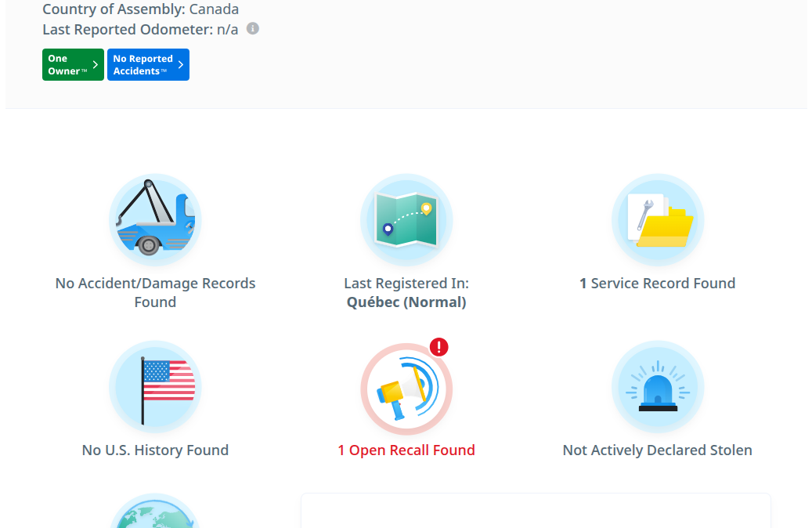This screenshot has width=812, height=528.
Task: Open the service record folder icon
Action: [658, 220]
